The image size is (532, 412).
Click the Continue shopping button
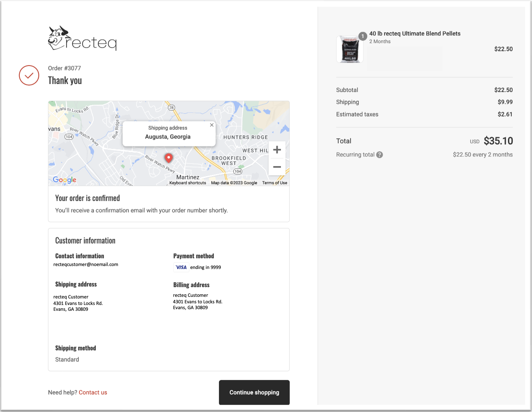coord(254,393)
